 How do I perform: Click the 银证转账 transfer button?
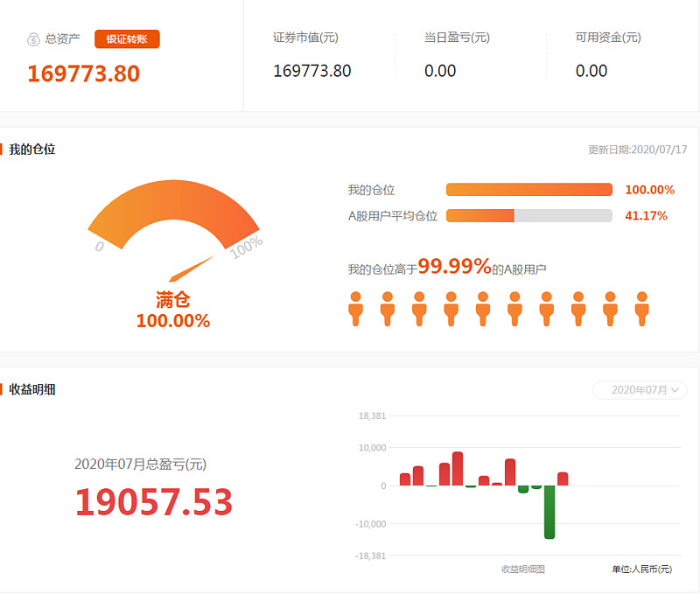point(127,38)
